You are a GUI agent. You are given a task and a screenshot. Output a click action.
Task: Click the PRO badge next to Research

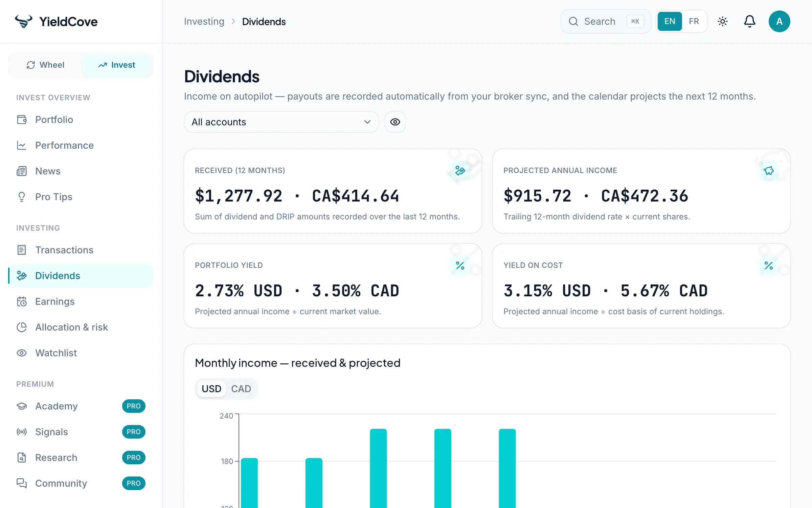[x=134, y=458]
